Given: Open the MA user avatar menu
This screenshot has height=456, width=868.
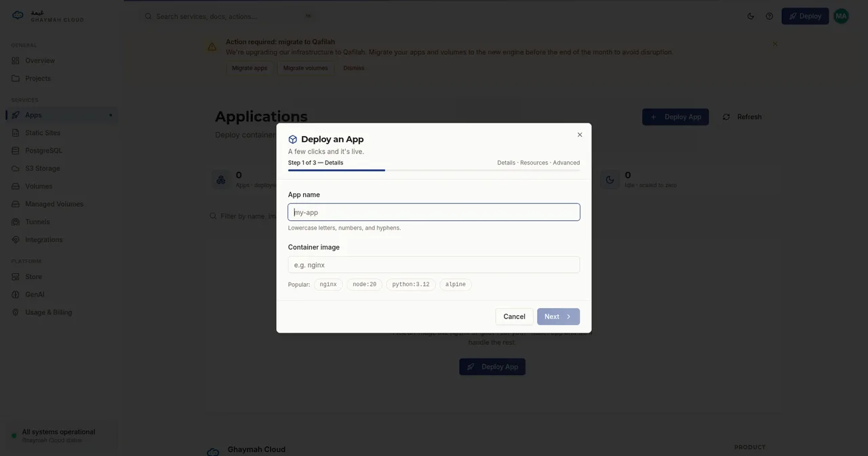Looking at the screenshot, I should [x=842, y=16].
